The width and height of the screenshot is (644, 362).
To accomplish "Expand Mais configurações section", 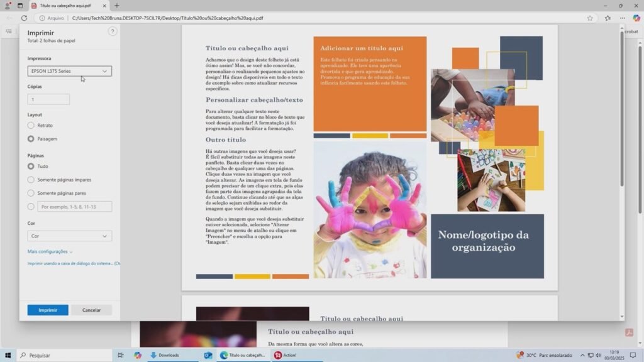I will click(50, 251).
